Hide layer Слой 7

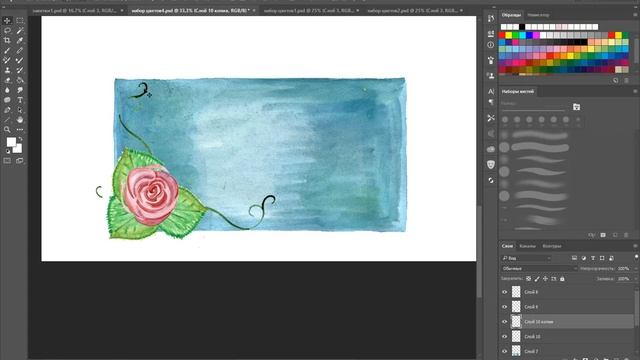[x=504, y=351]
